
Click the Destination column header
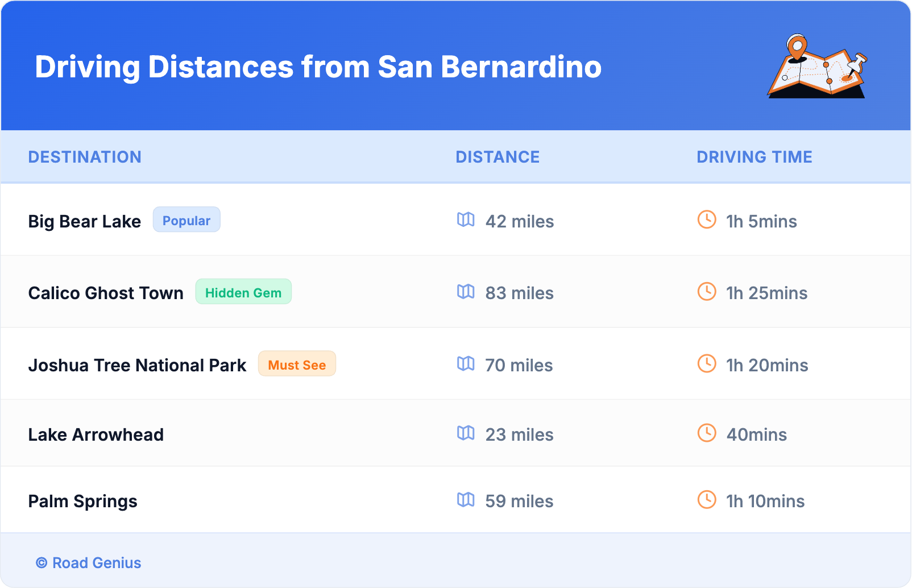[x=85, y=157]
